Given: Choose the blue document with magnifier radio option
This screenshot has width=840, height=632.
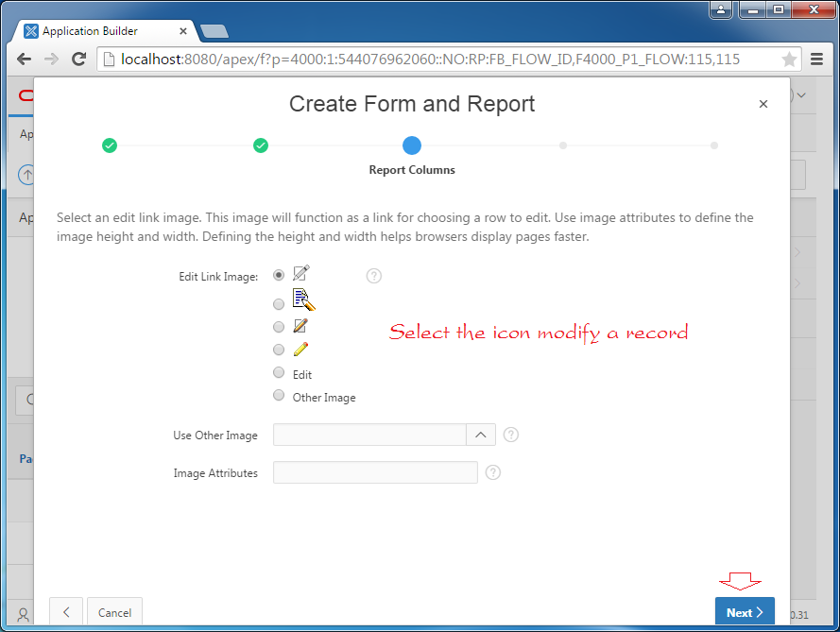Looking at the screenshot, I should click(279, 304).
